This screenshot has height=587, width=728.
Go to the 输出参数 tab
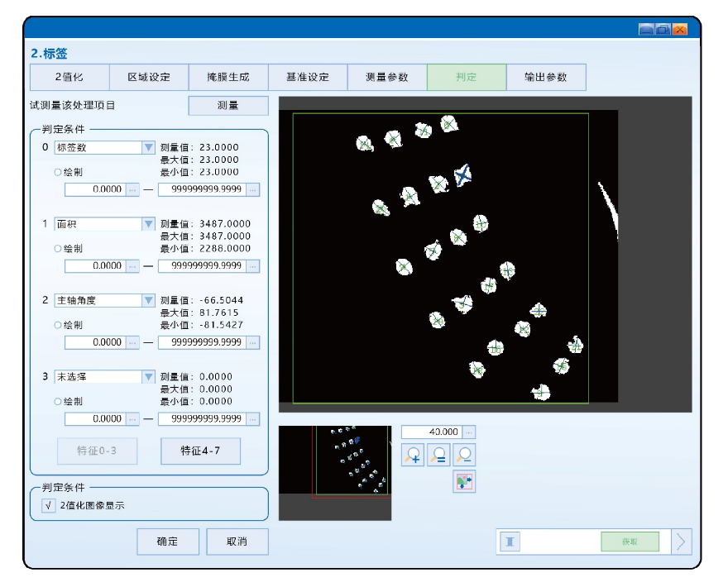(x=546, y=78)
